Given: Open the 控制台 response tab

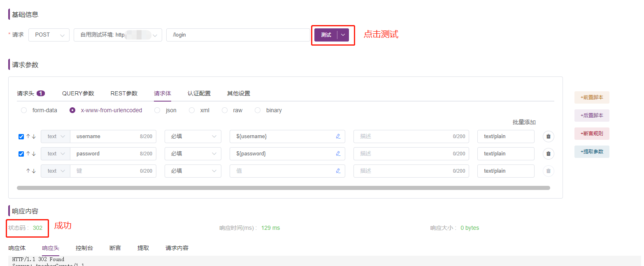Looking at the screenshot, I should click(84, 248).
